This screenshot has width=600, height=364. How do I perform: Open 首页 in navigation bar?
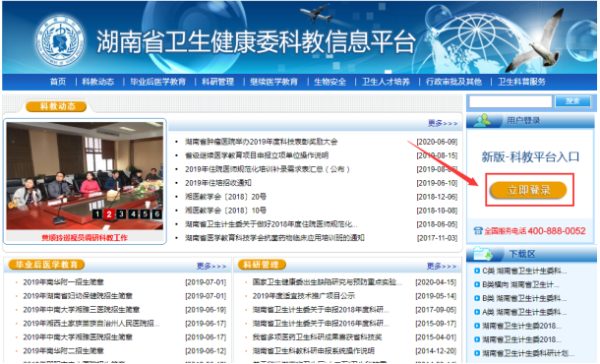coord(58,82)
